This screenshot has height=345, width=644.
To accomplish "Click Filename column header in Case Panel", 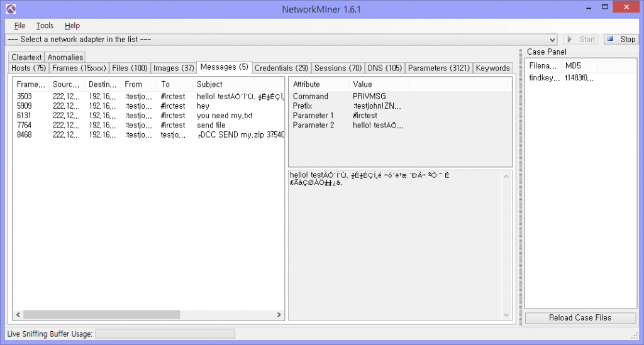I will coord(543,66).
